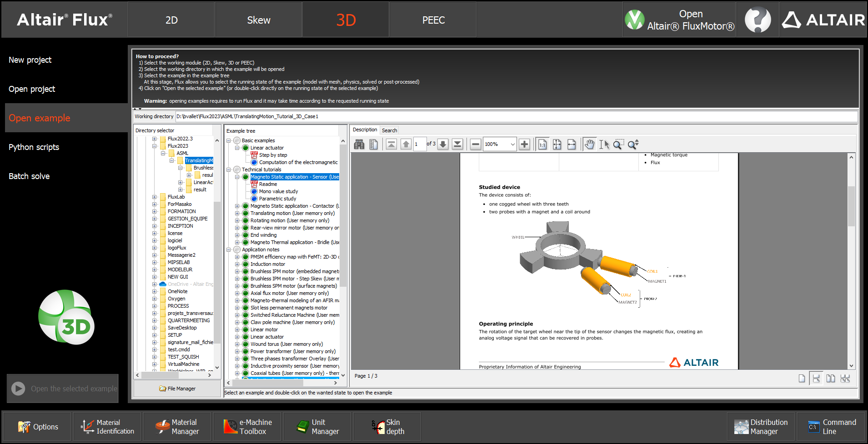Open Batch solve section
This screenshot has height=444, width=868.
point(29,176)
